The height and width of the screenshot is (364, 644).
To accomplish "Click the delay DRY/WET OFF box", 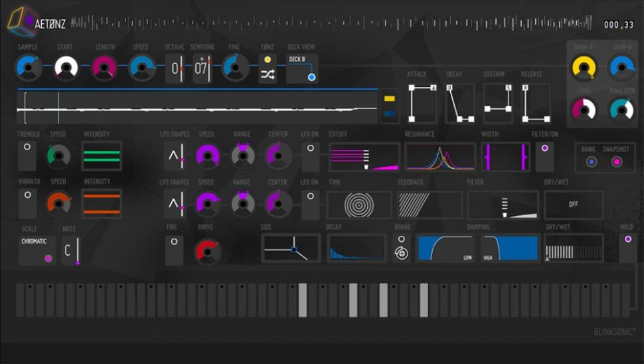I will (574, 205).
